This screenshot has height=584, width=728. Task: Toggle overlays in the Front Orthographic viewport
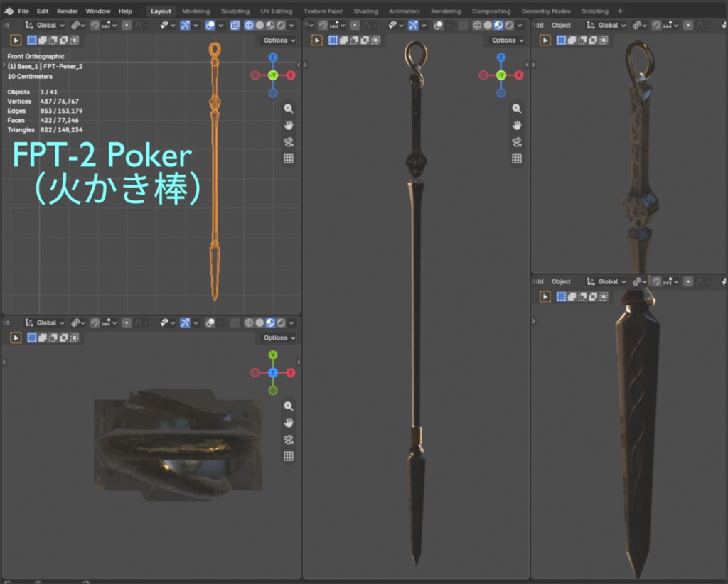point(210,26)
